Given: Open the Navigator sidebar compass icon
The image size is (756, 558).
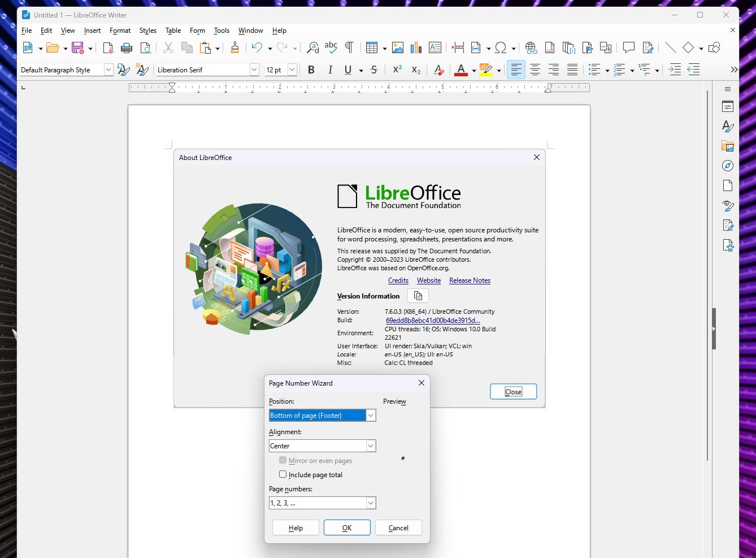Looking at the screenshot, I should (728, 166).
